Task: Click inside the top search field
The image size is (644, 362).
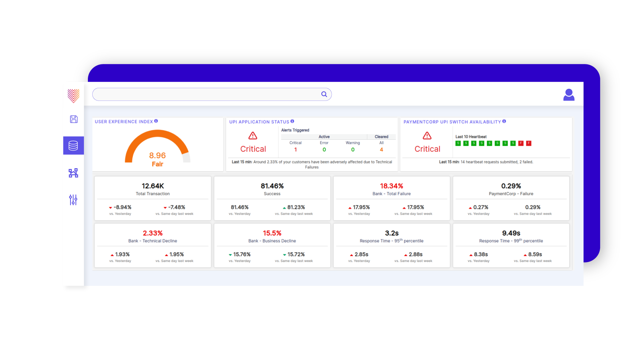Action: (205, 95)
